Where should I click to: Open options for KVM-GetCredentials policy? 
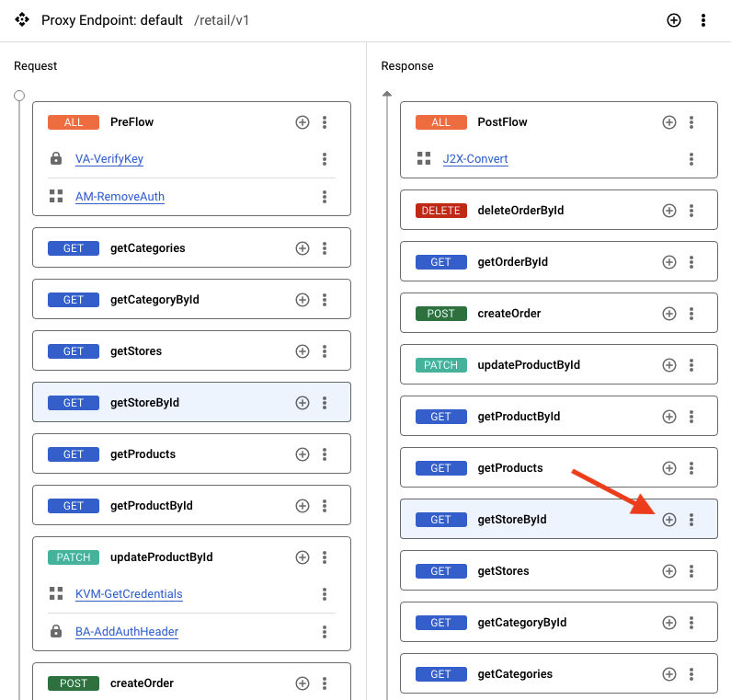click(x=325, y=593)
